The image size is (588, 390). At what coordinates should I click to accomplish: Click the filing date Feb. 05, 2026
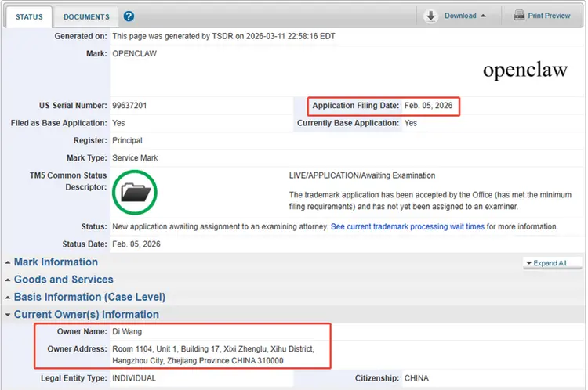430,106
